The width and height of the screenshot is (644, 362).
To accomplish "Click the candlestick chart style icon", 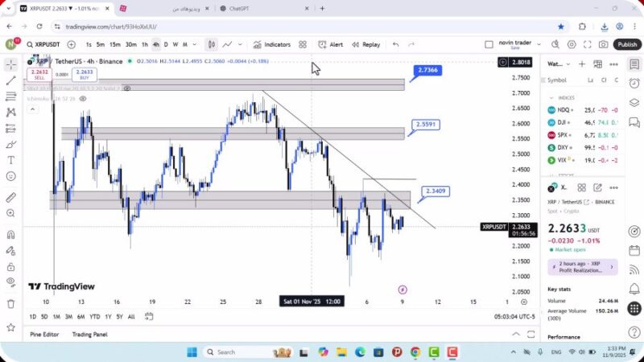I will point(211,44).
